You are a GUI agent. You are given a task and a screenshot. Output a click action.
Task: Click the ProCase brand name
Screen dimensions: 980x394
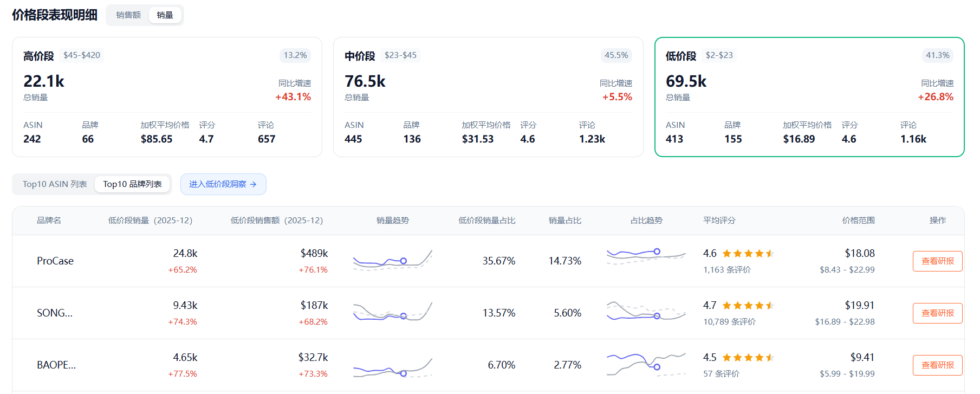click(x=55, y=261)
